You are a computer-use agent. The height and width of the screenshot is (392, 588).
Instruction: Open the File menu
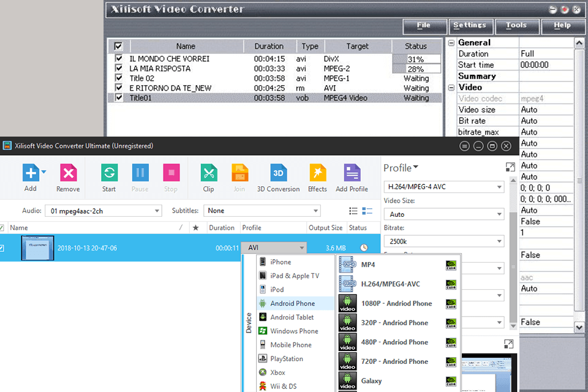423,26
